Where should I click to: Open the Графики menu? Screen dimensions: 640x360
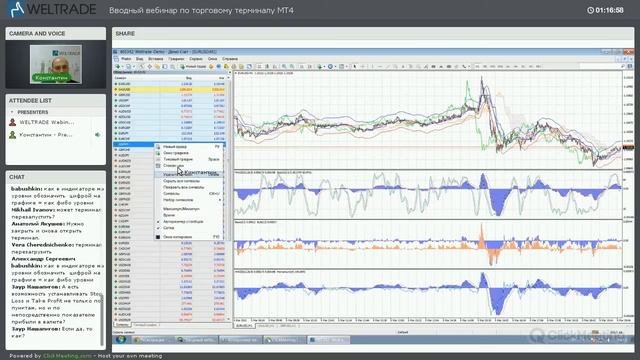point(176,59)
